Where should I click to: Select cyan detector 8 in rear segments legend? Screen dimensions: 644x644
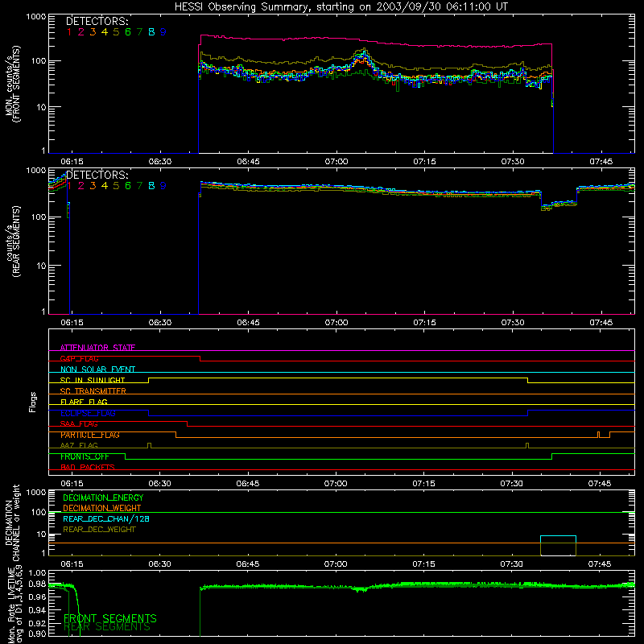tap(151, 186)
